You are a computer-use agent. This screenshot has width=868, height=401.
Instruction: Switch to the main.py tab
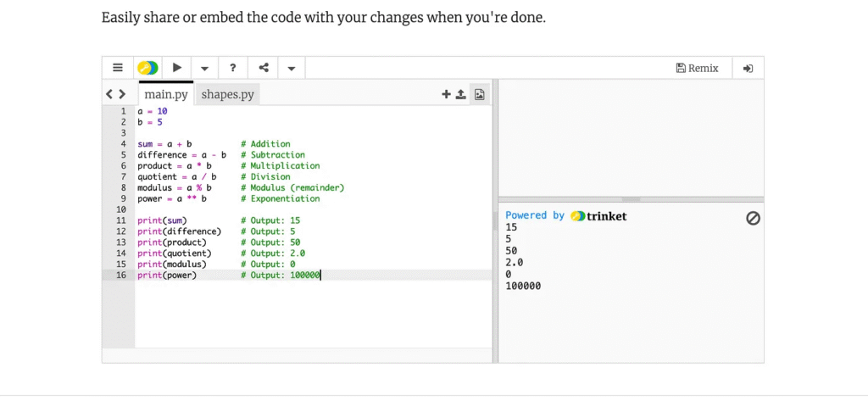tap(166, 94)
